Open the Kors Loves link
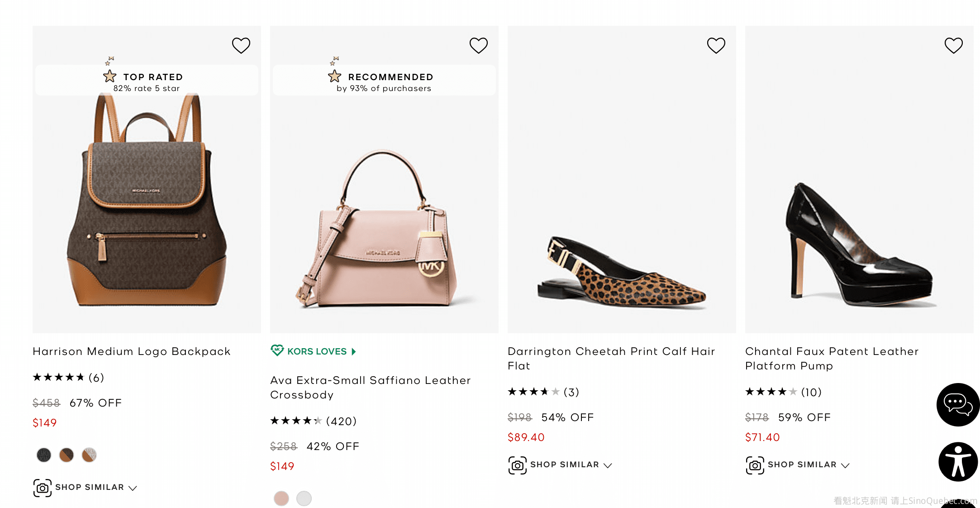This screenshot has height=508, width=980. coord(317,351)
